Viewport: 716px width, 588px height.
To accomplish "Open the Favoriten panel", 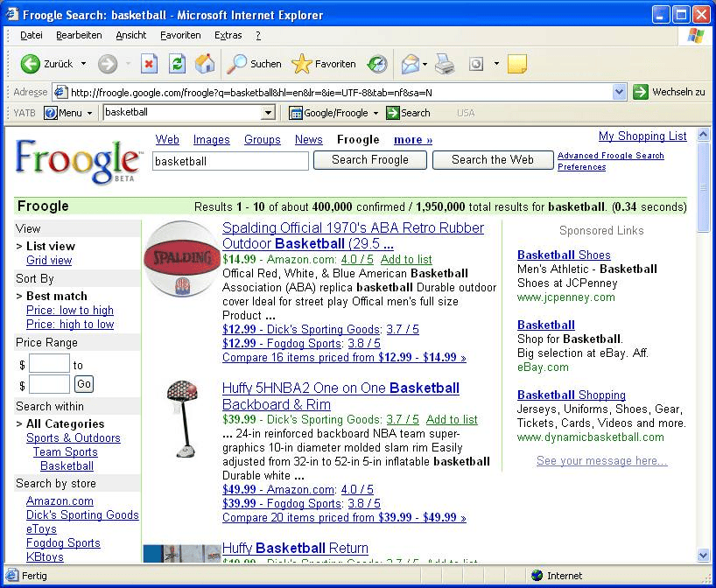I will point(325,64).
